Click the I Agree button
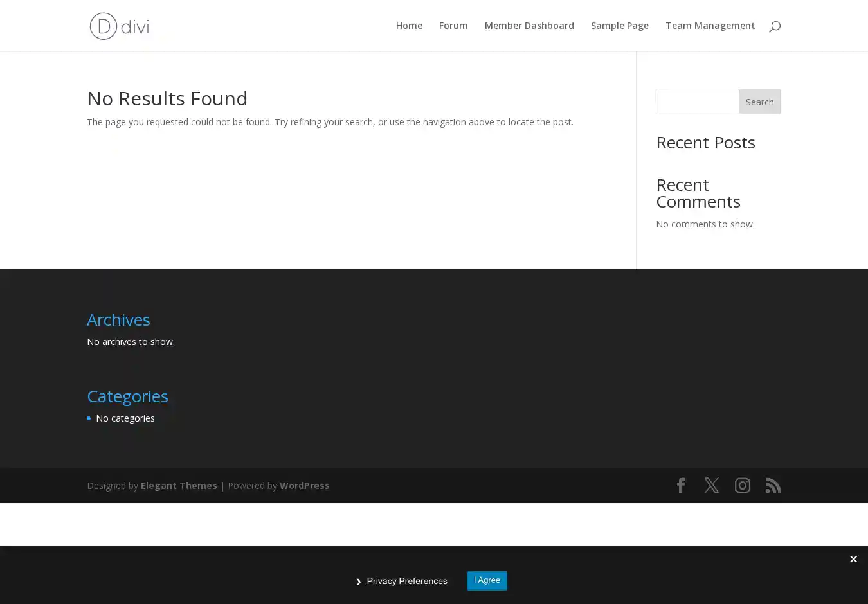Viewport: 868px width, 604px height. click(487, 581)
